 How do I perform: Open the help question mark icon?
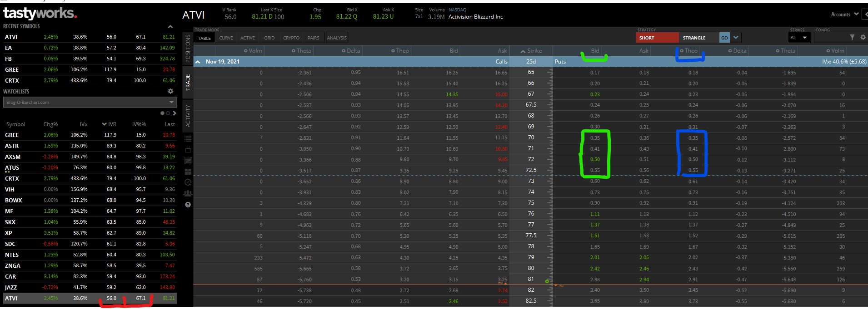tap(188, 205)
